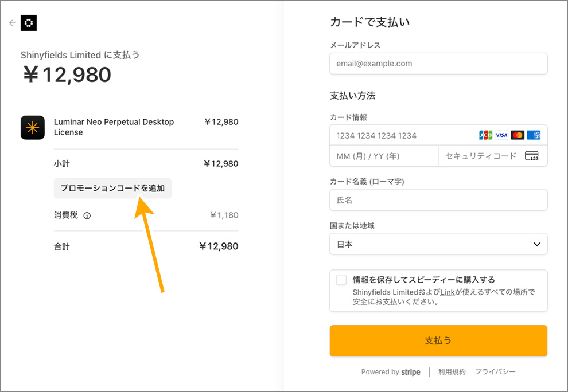Focus the card expiry MM/YY field
The width and height of the screenshot is (568, 392).
(383, 156)
